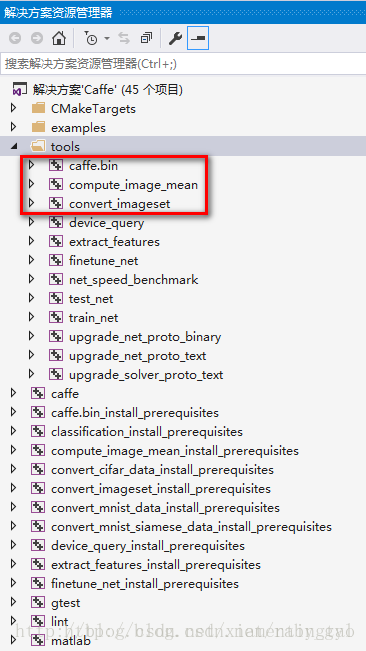This screenshot has width=366, height=651.
Task: Click the upgrade_net_proto_binary project icon
Action: pyautogui.click(x=56, y=337)
